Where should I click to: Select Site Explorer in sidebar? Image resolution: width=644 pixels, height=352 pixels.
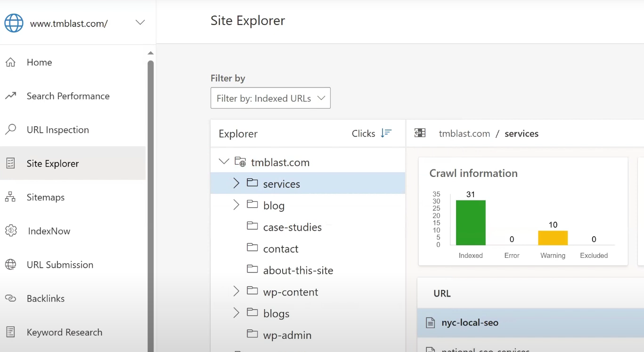[x=73, y=163]
